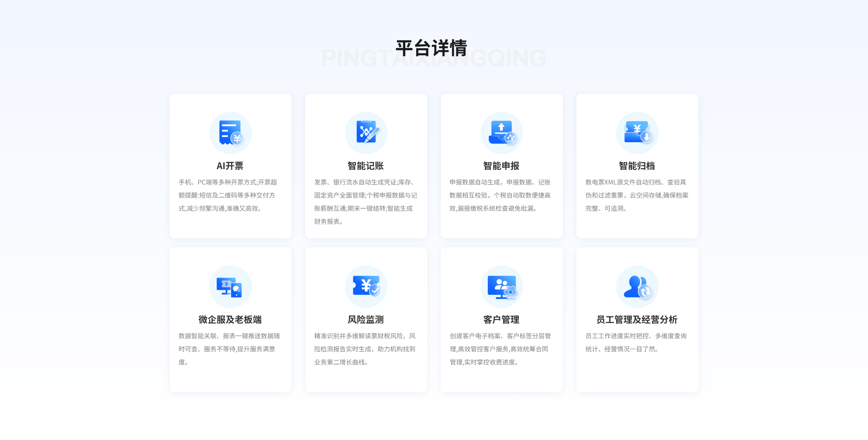868x440 pixels.
Task: Select the 智能记账 clipboard icon
Action: tap(366, 132)
